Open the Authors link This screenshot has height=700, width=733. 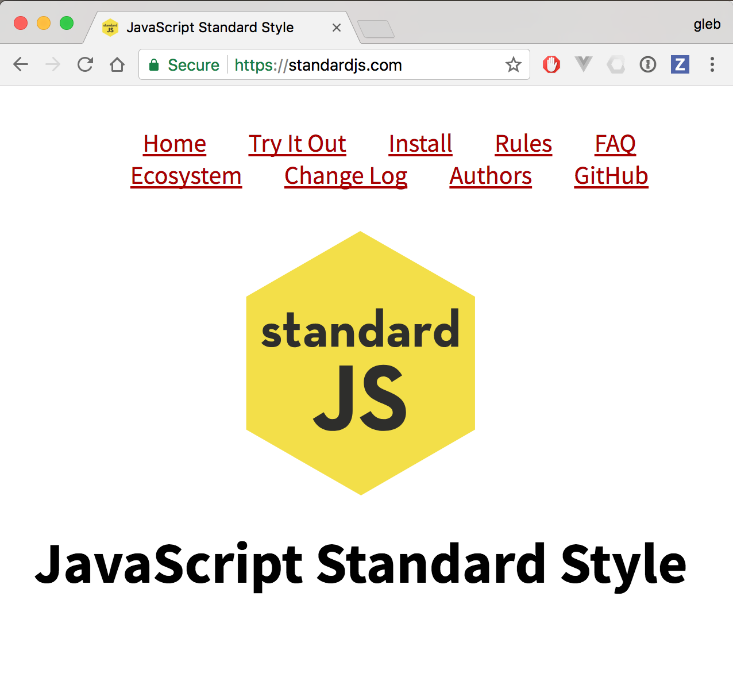pyautogui.click(x=491, y=176)
